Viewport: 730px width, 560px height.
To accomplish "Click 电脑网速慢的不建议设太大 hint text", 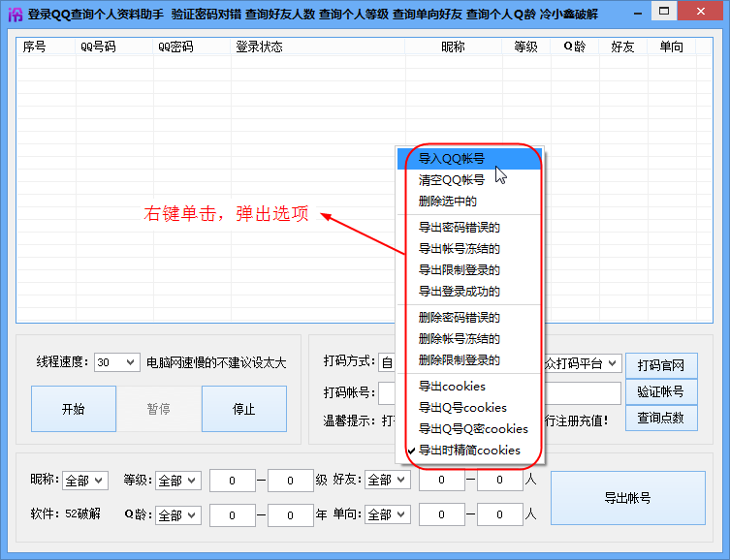I will point(216,362).
